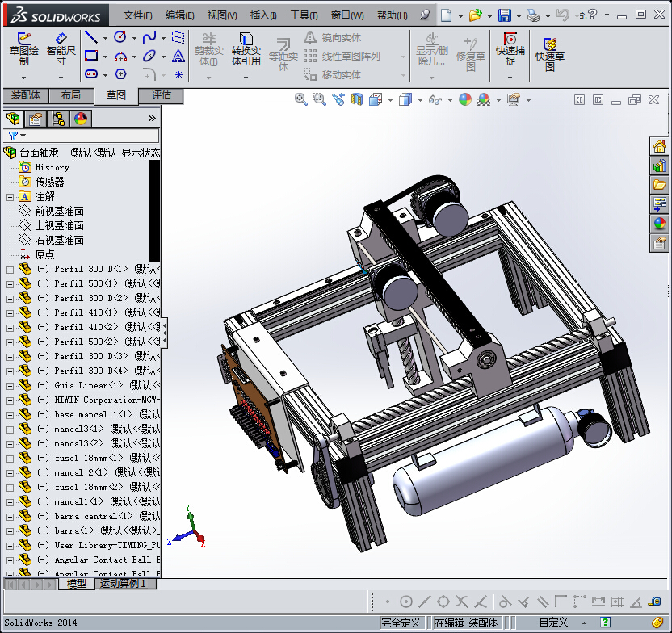Screen dimensions: 672x633
Task: Select the Polygon sketch tool
Action: (120, 74)
